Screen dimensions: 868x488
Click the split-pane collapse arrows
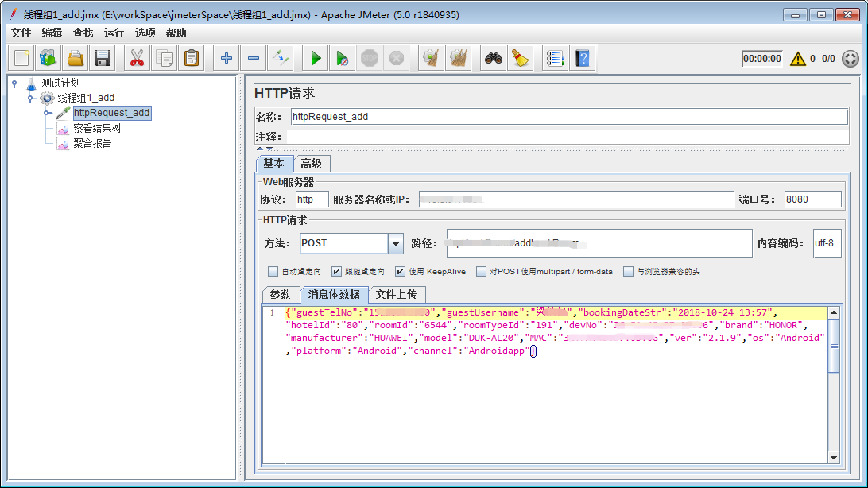[265, 149]
